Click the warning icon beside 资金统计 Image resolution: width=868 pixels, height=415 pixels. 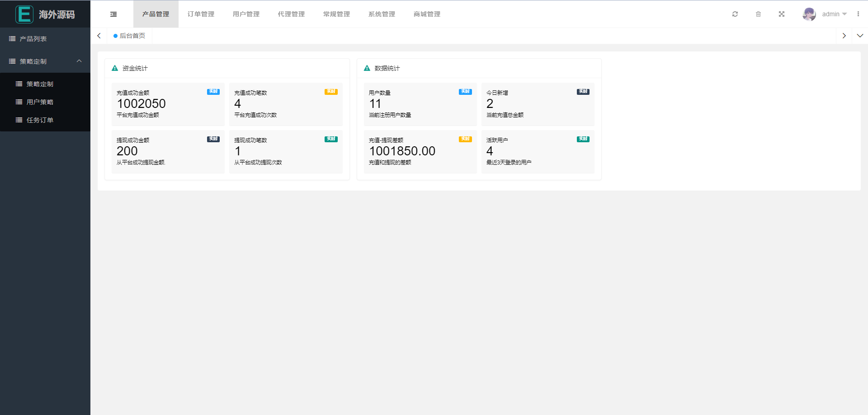(x=114, y=68)
